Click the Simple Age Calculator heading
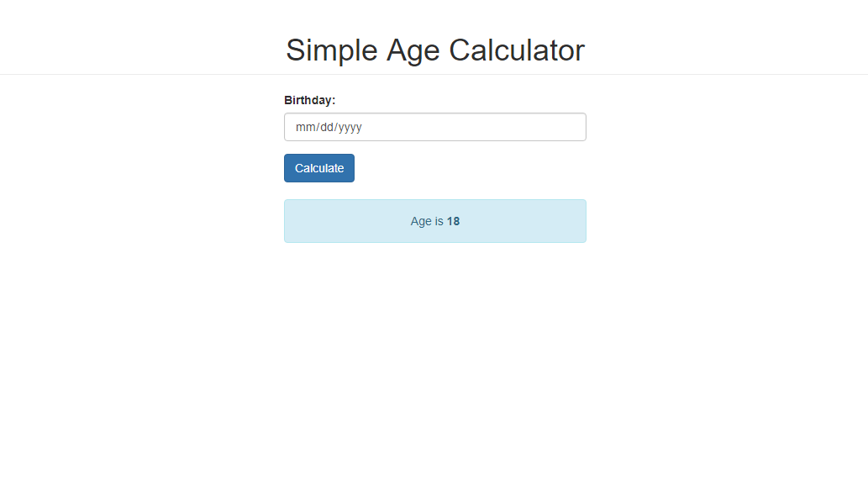868x490 pixels. (435, 50)
